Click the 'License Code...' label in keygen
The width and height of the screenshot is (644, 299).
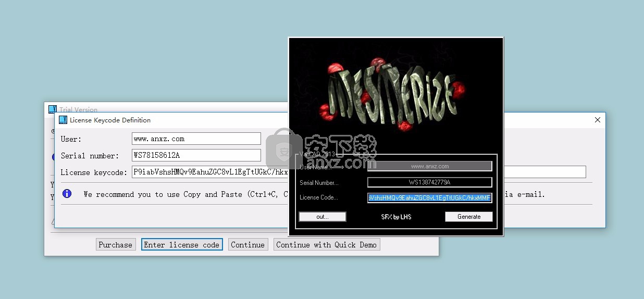[319, 197]
